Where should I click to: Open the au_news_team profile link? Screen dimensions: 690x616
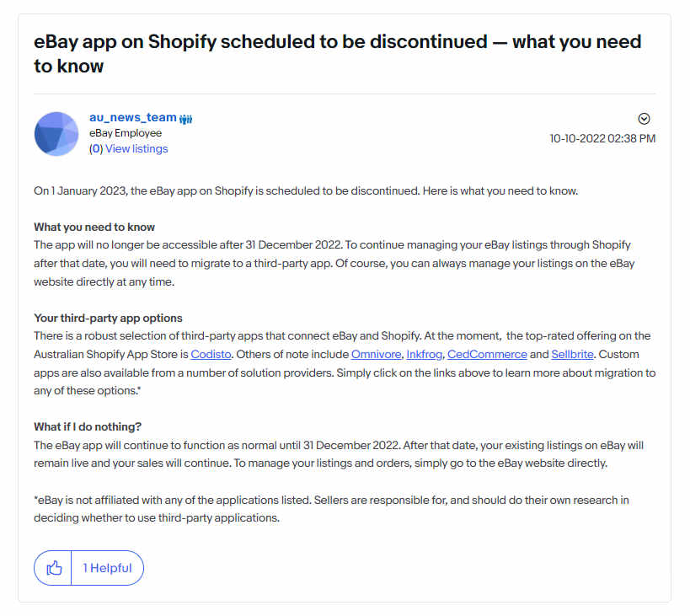[133, 117]
